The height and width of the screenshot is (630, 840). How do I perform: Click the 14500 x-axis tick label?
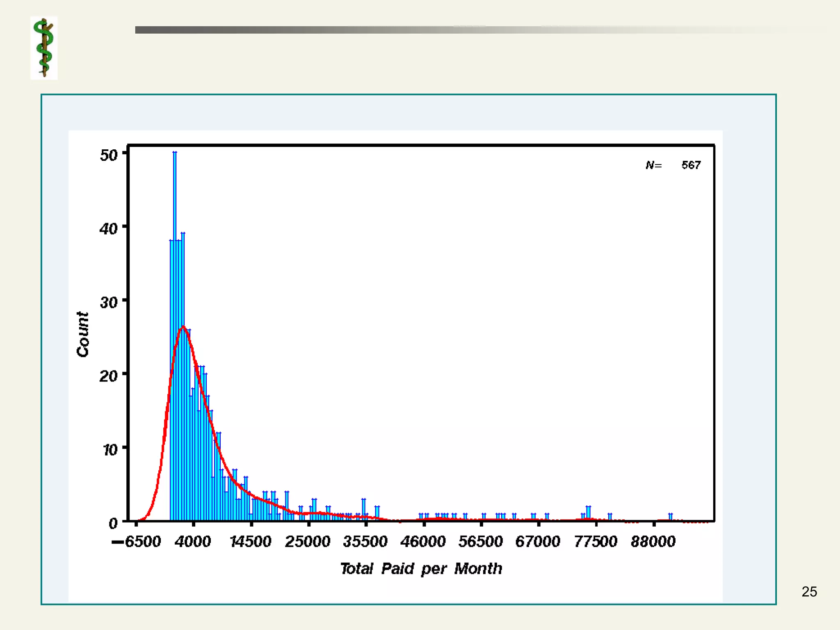[x=250, y=542]
